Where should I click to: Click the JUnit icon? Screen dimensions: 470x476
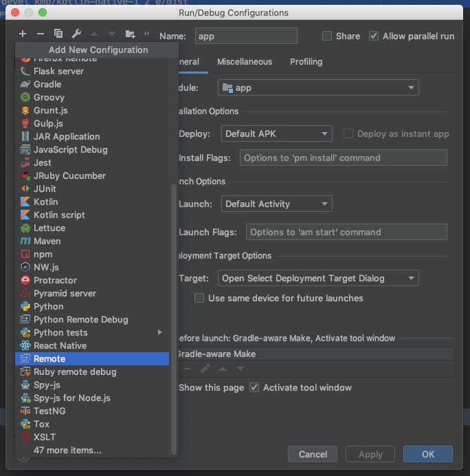pyautogui.click(x=25, y=189)
